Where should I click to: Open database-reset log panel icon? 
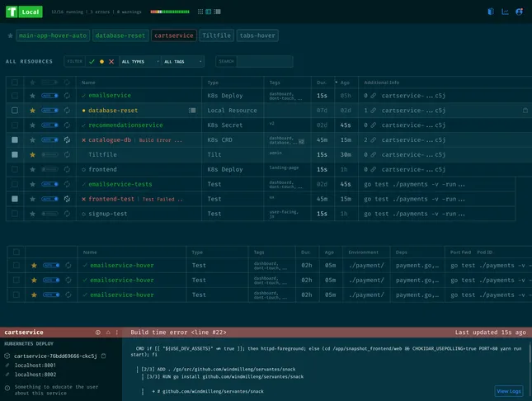click(192, 111)
